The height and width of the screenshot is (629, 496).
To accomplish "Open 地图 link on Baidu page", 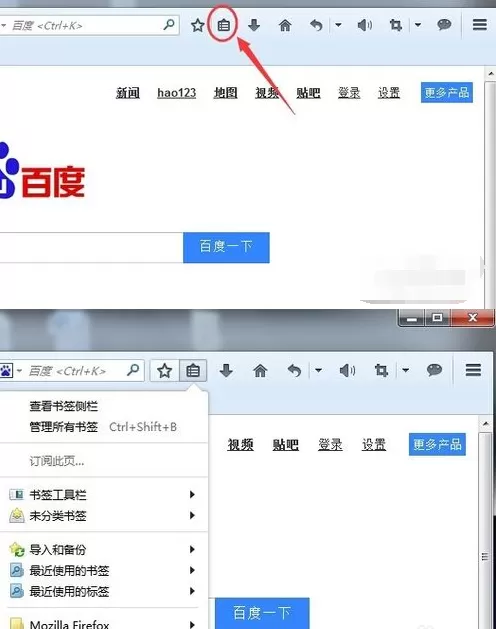I will coord(225,93).
